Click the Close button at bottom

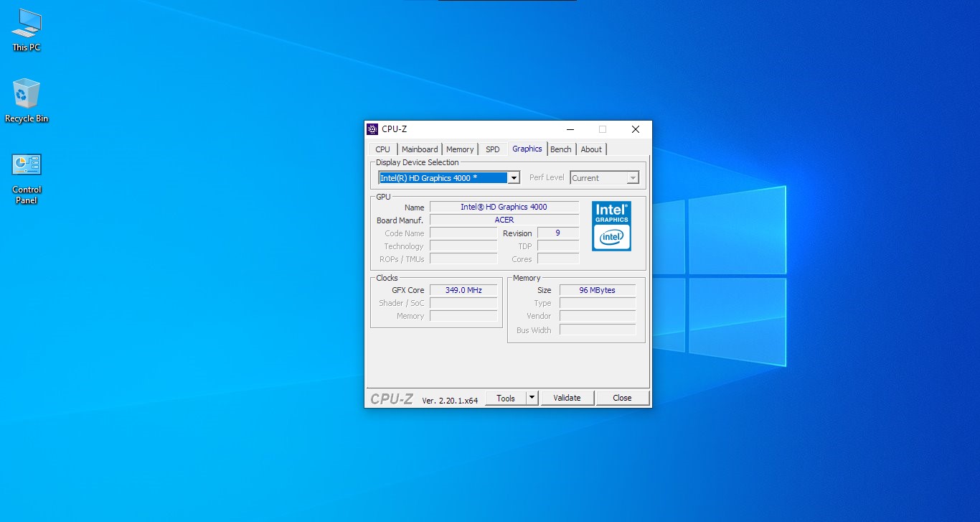click(x=622, y=398)
